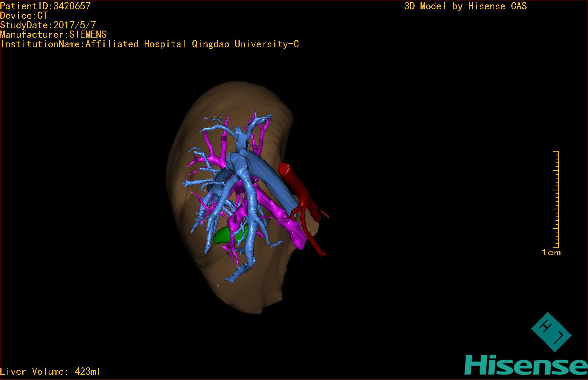The image size is (588, 380).
Task: Click the StudyDate:2017/5/7 text
Action: pyautogui.click(x=48, y=25)
